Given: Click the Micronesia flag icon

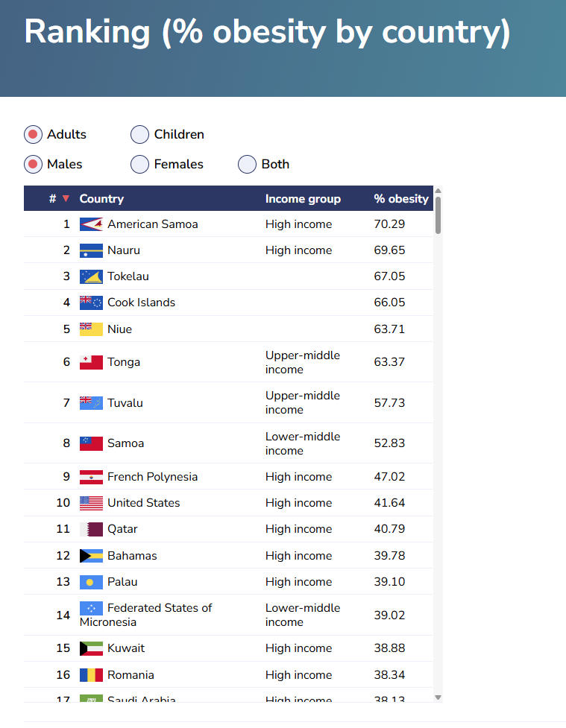Looking at the screenshot, I should (x=91, y=608).
